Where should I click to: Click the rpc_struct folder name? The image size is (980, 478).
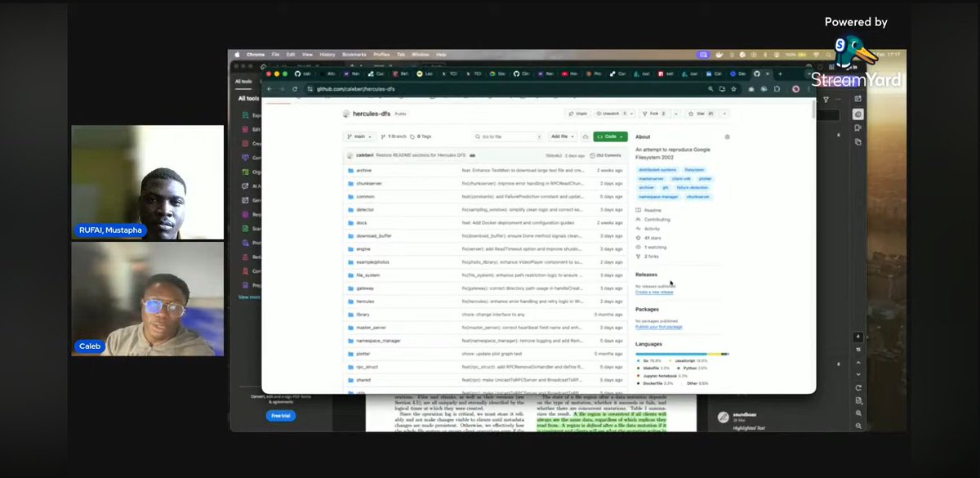pyautogui.click(x=367, y=367)
